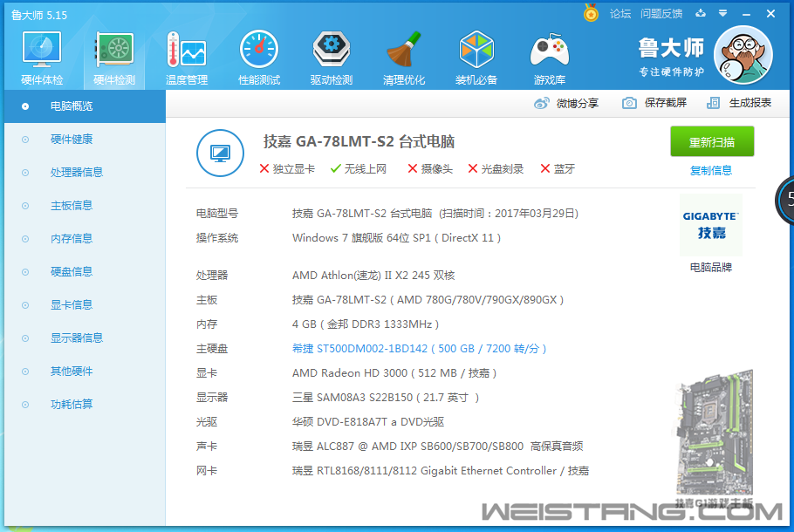Click the AMD Athlon II X2 245 processor text

coord(373,276)
